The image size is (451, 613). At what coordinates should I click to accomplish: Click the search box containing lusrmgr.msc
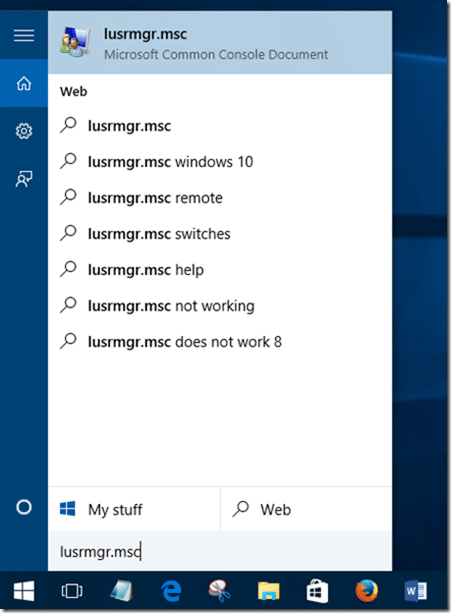coord(220,551)
